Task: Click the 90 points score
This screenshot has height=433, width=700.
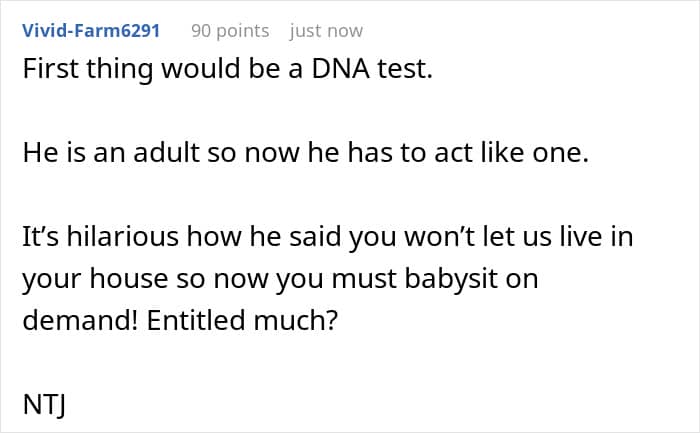Action: tap(230, 31)
